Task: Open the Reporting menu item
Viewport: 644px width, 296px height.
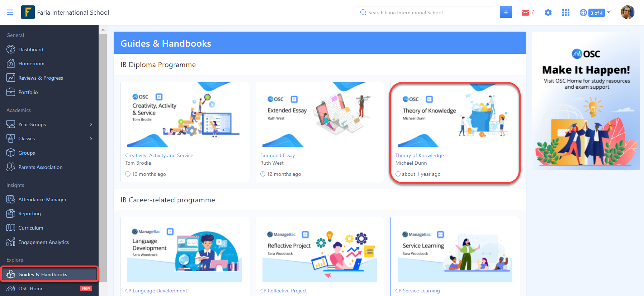Action: pos(29,213)
